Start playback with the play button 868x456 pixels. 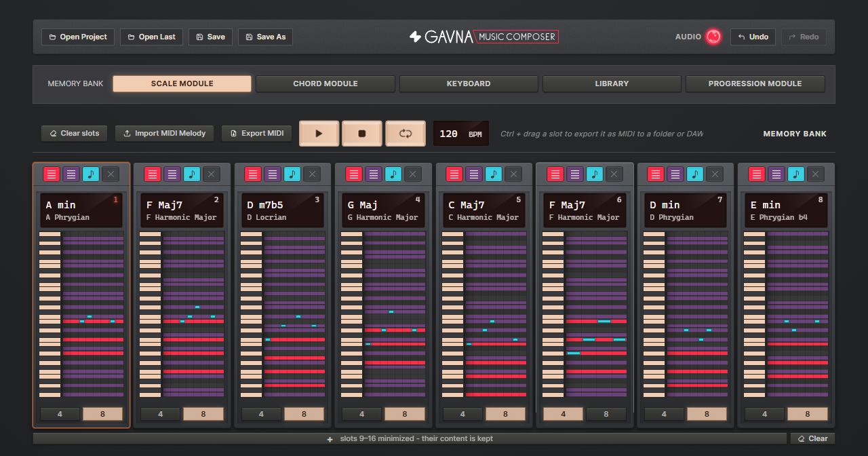point(319,134)
